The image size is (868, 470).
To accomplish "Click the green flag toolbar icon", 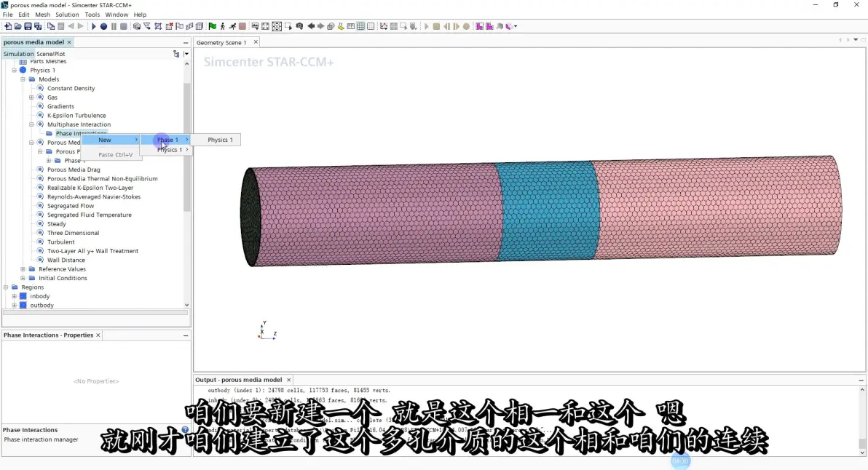I will [x=213, y=26].
